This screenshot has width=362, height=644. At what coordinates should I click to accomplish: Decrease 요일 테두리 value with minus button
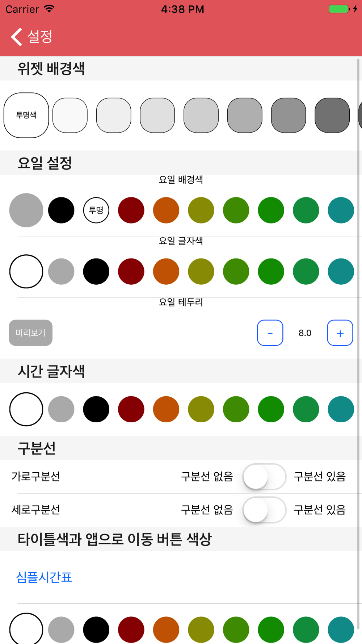click(x=270, y=333)
